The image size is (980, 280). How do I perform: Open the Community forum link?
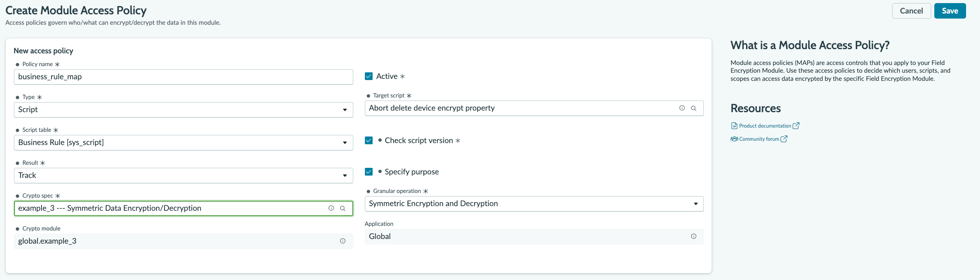point(759,139)
